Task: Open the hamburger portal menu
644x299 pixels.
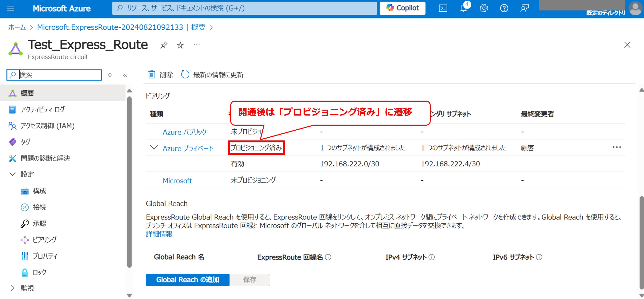Action: tap(10, 8)
